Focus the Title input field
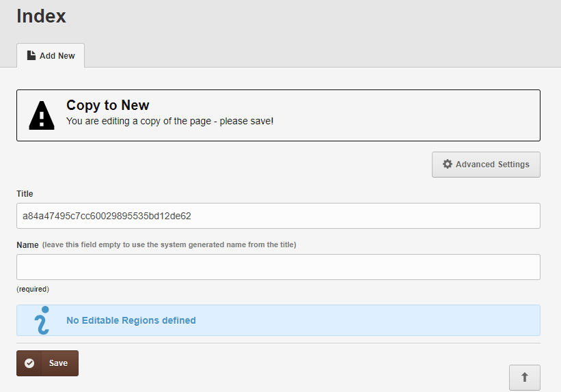The height and width of the screenshot is (392, 561). [278, 216]
